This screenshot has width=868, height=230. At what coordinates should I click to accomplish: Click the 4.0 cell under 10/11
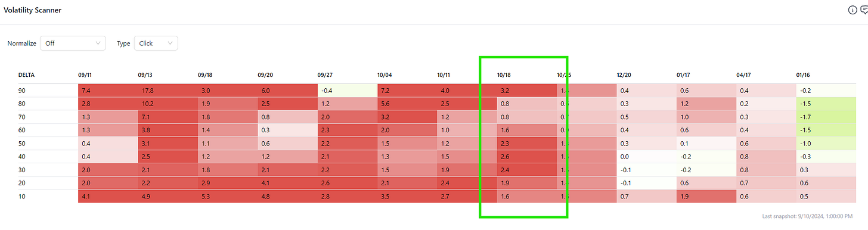(467, 91)
